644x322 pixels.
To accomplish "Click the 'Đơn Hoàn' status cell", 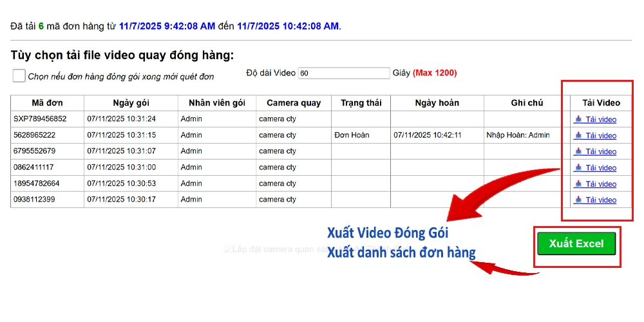I will (352, 135).
